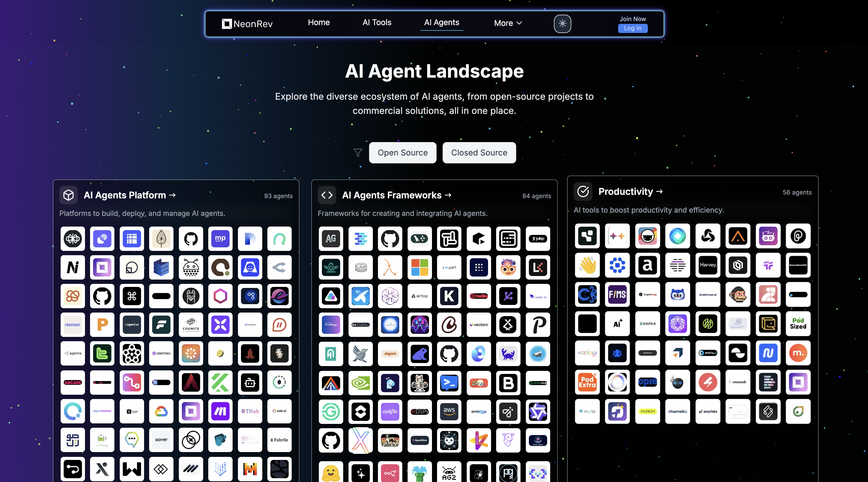Click the Log In button

click(x=632, y=28)
